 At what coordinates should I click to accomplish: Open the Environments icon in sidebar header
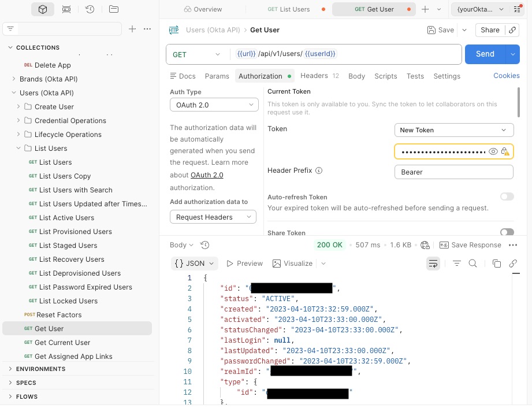pos(66,9)
